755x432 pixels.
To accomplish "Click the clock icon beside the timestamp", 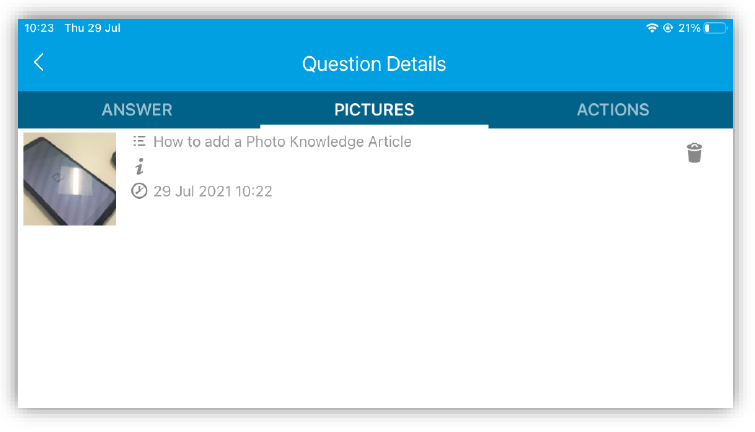I will (139, 191).
